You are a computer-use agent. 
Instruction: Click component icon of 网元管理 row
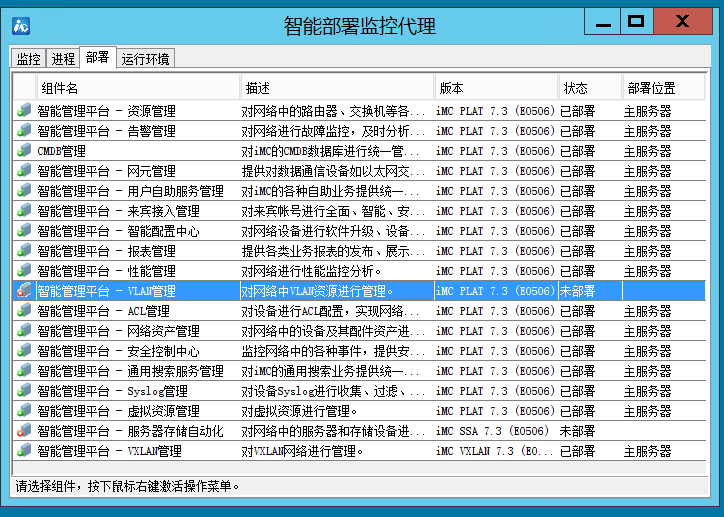(24, 171)
